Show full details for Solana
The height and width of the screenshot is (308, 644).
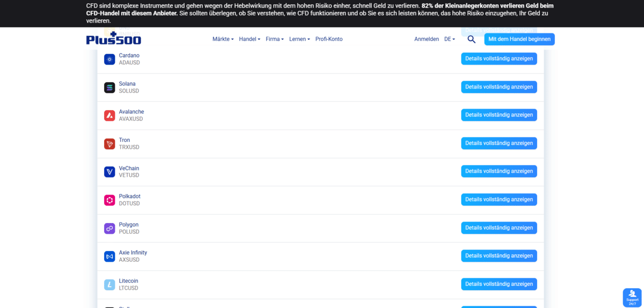[x=499, y=87]
